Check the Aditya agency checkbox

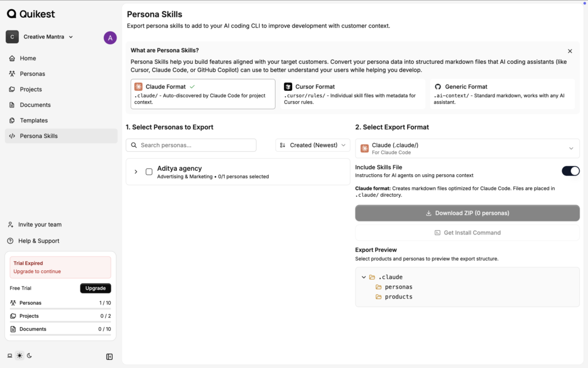point(149,172)
